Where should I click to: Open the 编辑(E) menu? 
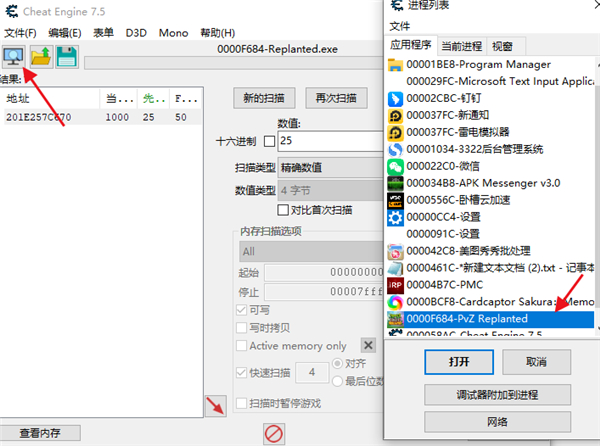tap(65, 33)
